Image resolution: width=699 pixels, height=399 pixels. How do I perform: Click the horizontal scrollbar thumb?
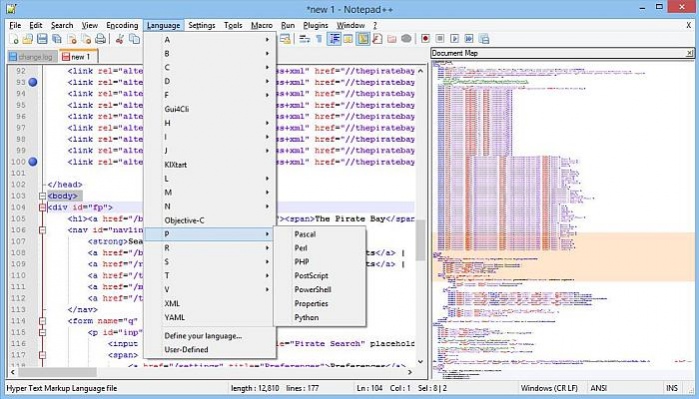point(57,372)
